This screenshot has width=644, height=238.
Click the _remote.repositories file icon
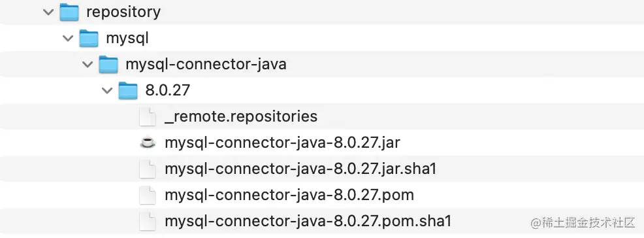click(x=148, y=117)
